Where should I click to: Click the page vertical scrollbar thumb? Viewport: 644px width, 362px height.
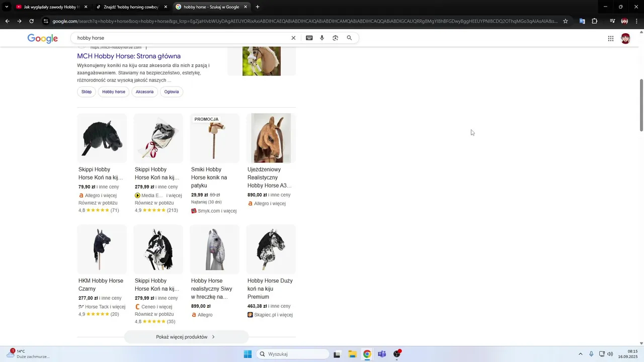pos(641,106)
